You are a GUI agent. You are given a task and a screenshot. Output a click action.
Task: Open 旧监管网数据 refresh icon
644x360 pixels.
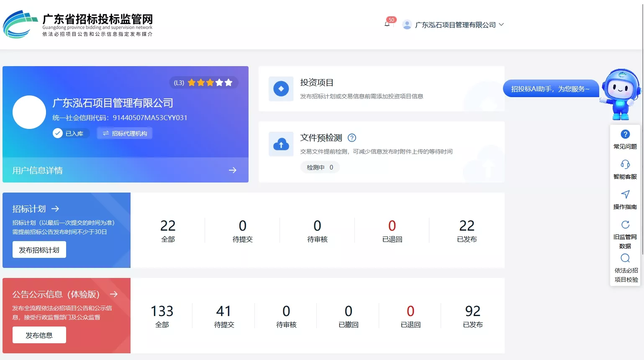tap(625, 224)
